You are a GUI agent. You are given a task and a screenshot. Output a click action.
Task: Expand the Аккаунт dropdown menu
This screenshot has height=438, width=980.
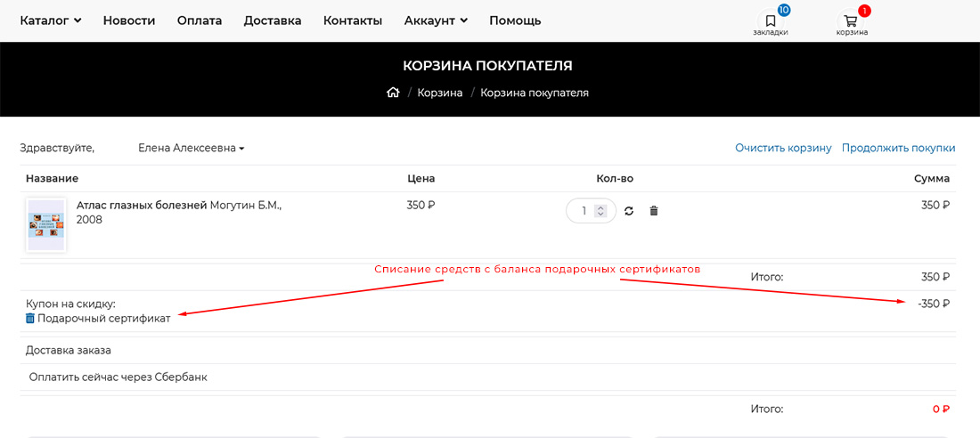[x=436, y=20]
